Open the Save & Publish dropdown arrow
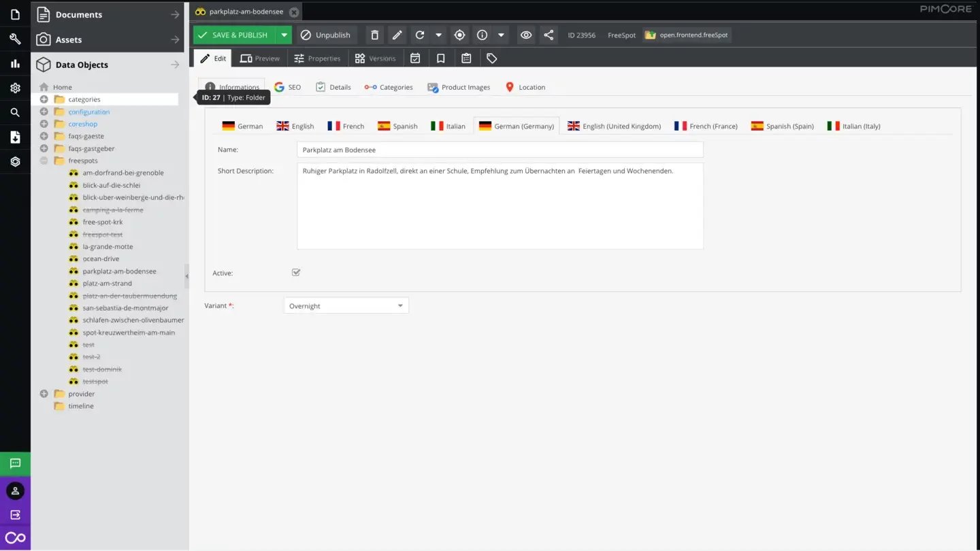 click(x=284, y=35)
